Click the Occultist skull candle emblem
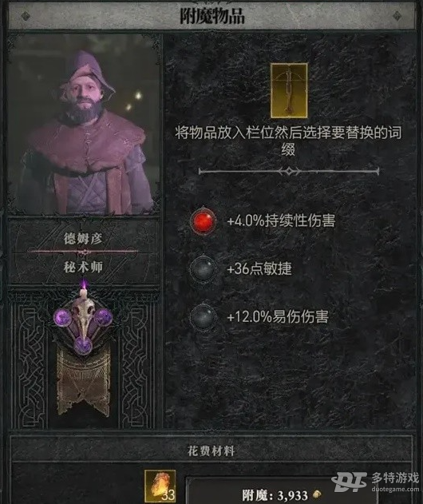 [83, 319]
